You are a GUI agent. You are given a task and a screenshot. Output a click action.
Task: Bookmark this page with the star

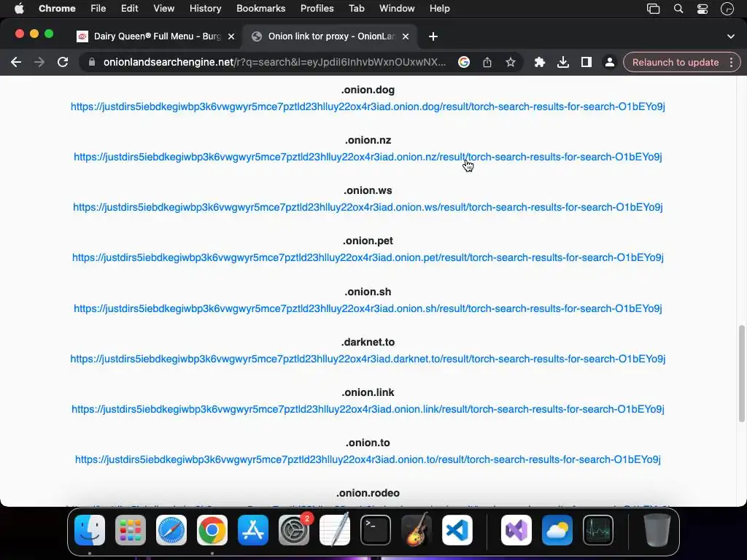510,63
